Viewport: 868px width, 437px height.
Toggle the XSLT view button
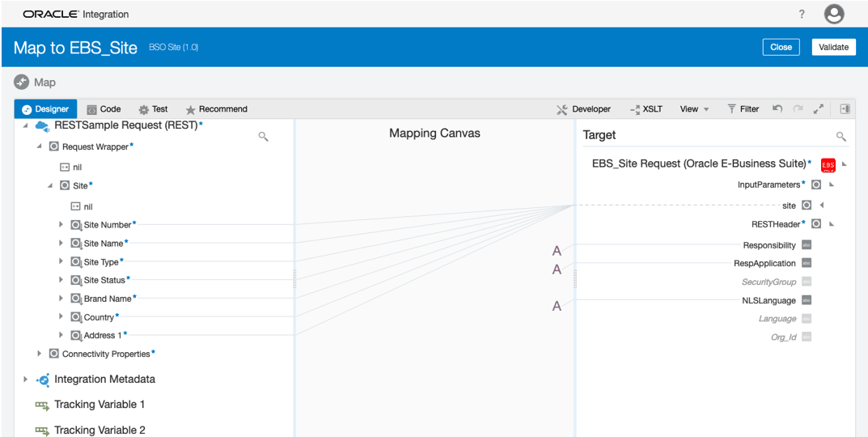click(646, 109)
